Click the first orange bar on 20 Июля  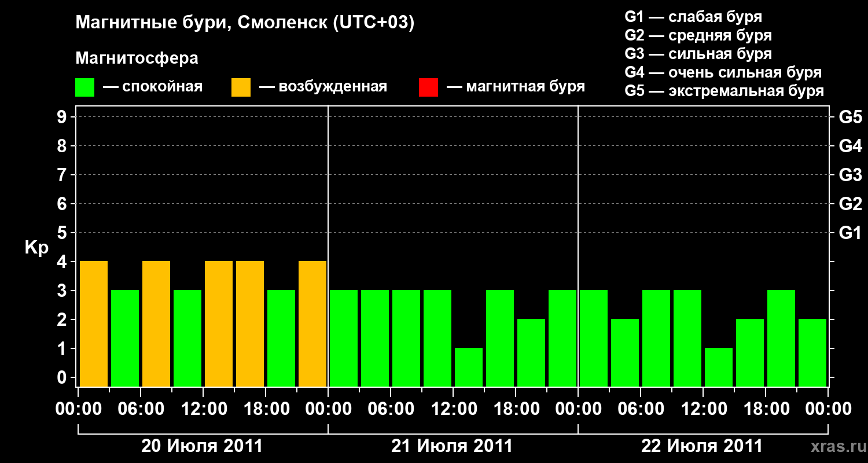click(94, 324)
